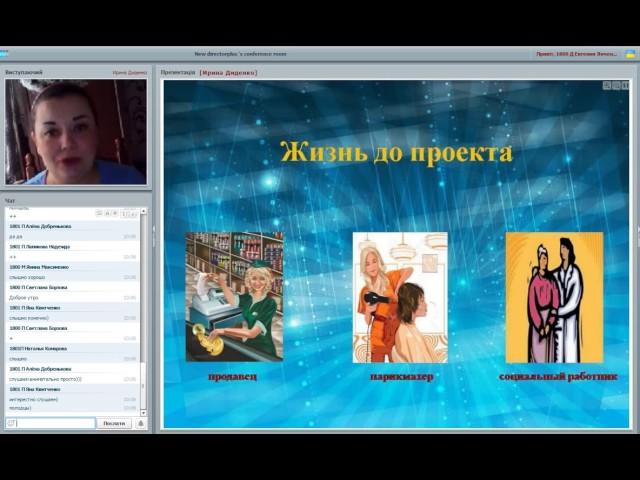The width and height of the screenshot is (640, 480).
Task: Click chat scrollbar up arrow
Action: coord(143,211)
